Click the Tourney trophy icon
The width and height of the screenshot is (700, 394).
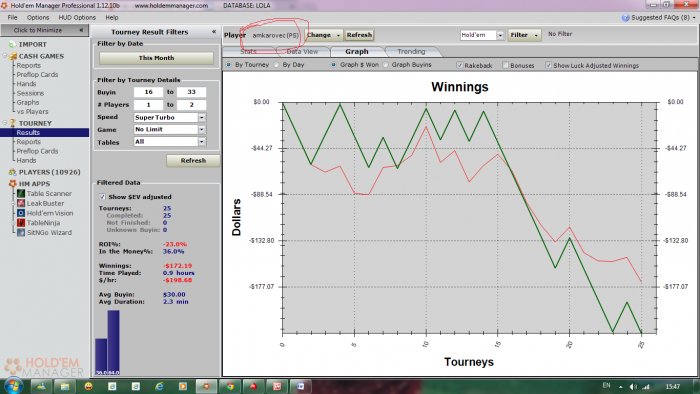12,123
